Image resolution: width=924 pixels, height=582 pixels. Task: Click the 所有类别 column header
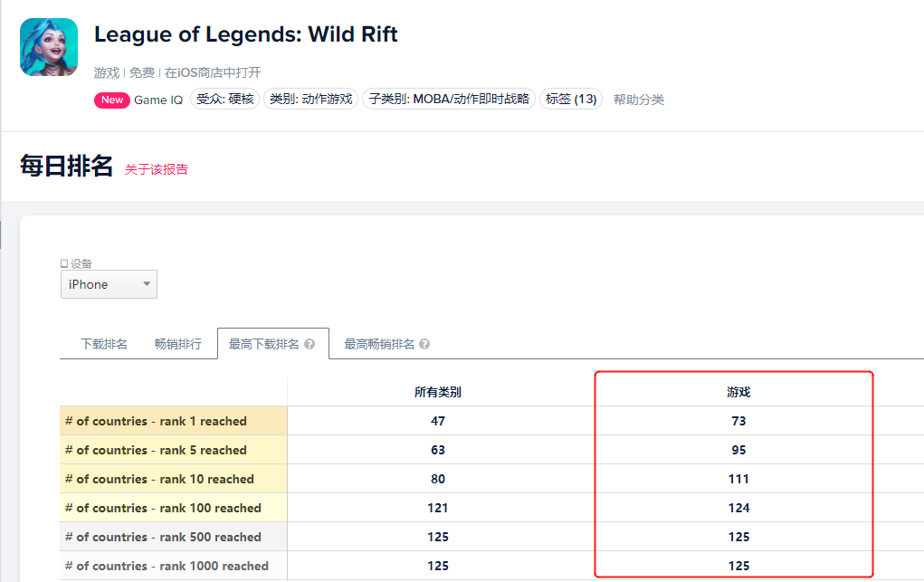pos(438,392)
